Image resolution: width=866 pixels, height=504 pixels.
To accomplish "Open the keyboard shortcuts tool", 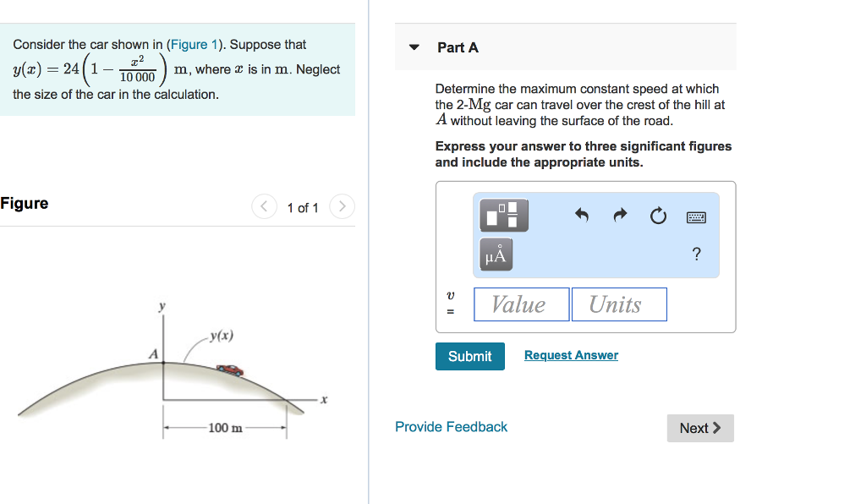I will click(x=695, y=217).
